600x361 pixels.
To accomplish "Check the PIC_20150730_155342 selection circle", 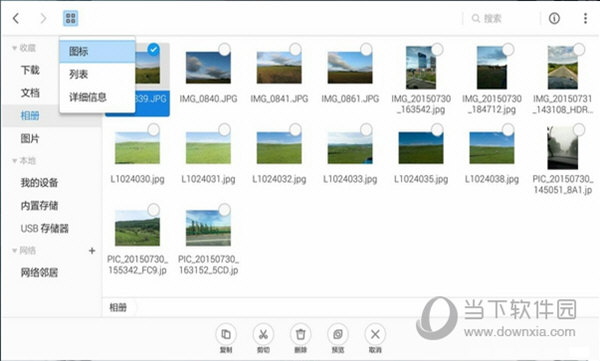I will [x=153, y=210].
